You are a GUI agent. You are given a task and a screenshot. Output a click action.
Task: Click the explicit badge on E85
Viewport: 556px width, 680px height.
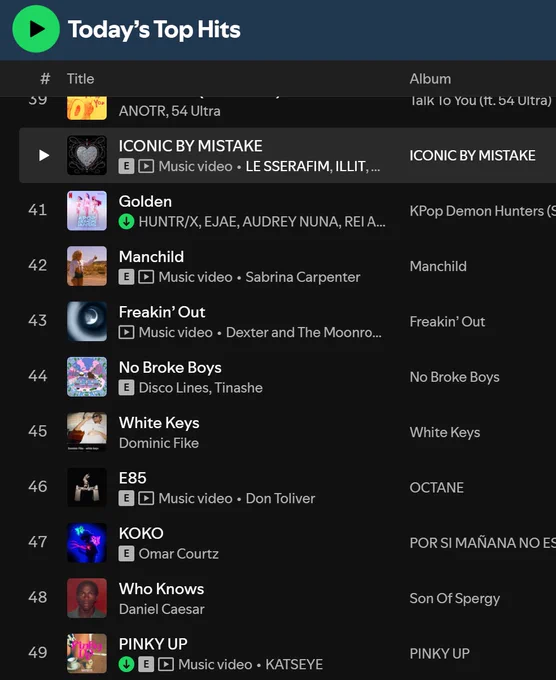point(126,499)
